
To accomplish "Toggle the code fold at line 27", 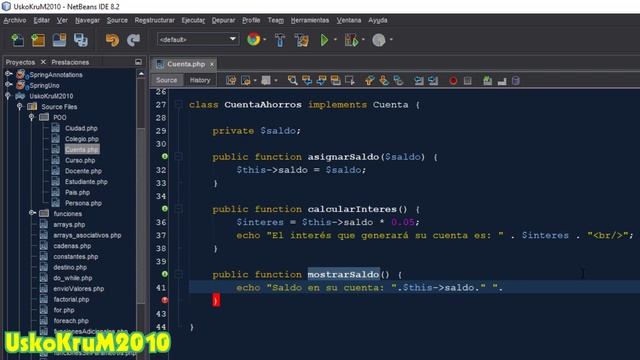I will click(178, 104).
